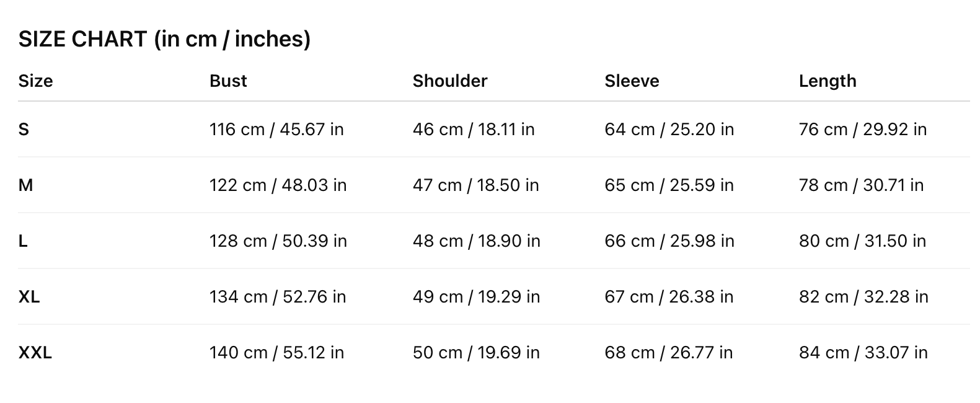Click the Bust column header
980x403 pixels.
pos(228,81)
